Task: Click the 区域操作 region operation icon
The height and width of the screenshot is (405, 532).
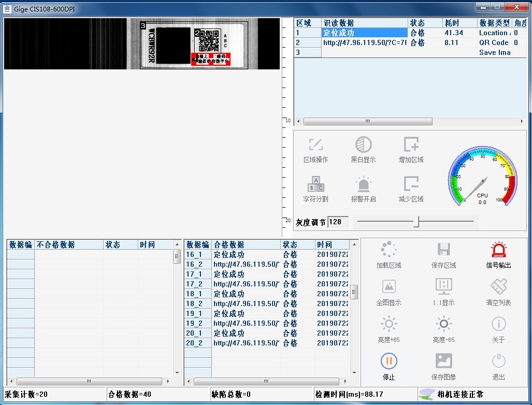Action: pos(315,146)
